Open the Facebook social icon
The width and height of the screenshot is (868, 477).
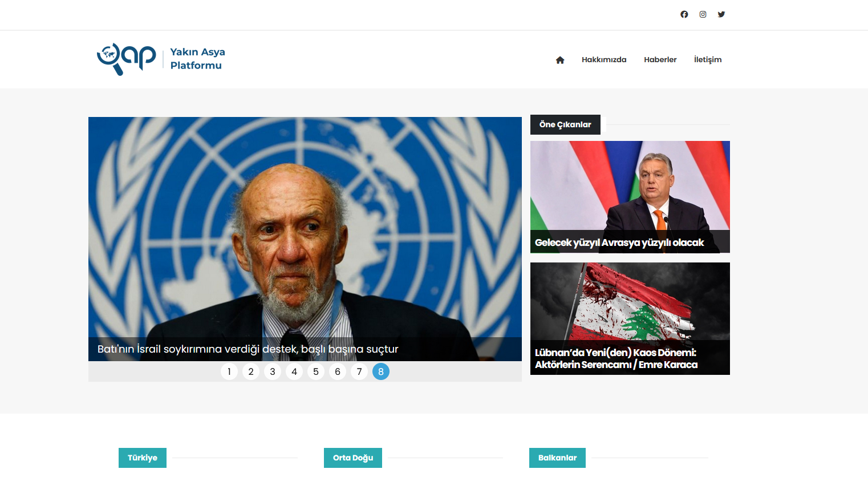(684, 14)
